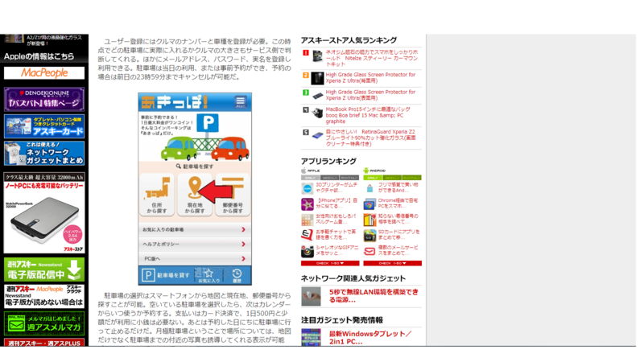Click the Akippa app screenshot image
Image resolution: width=644 pixels, height=362 pixels.
(x=195, y=189)
